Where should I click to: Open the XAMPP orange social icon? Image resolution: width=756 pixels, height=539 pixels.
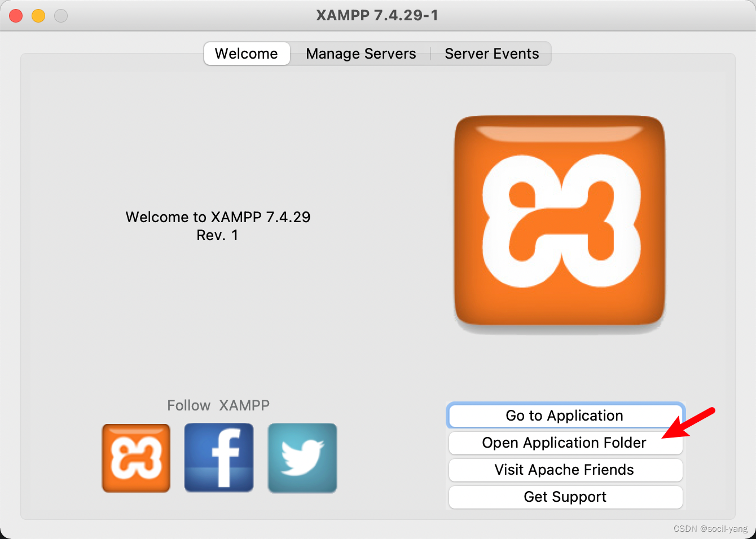136,458
